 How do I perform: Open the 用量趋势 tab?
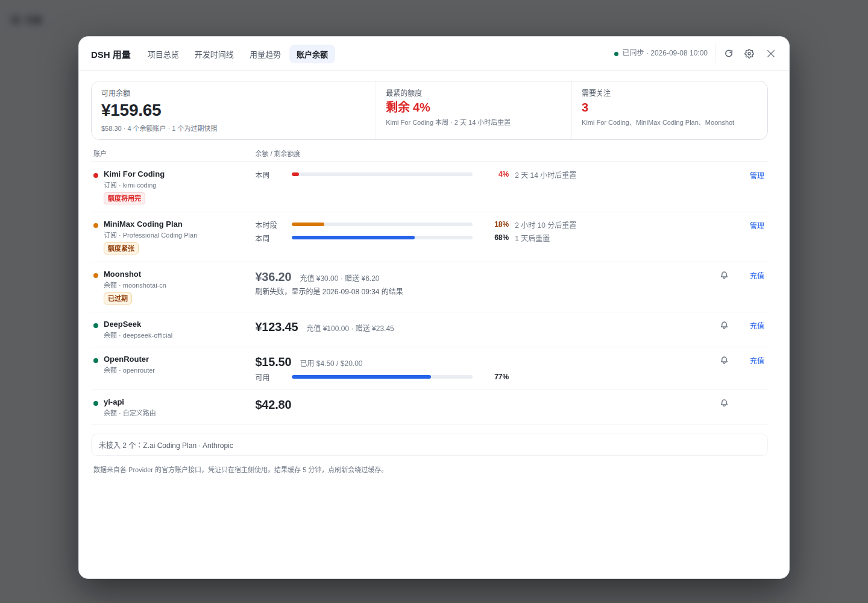pos(265,54)
